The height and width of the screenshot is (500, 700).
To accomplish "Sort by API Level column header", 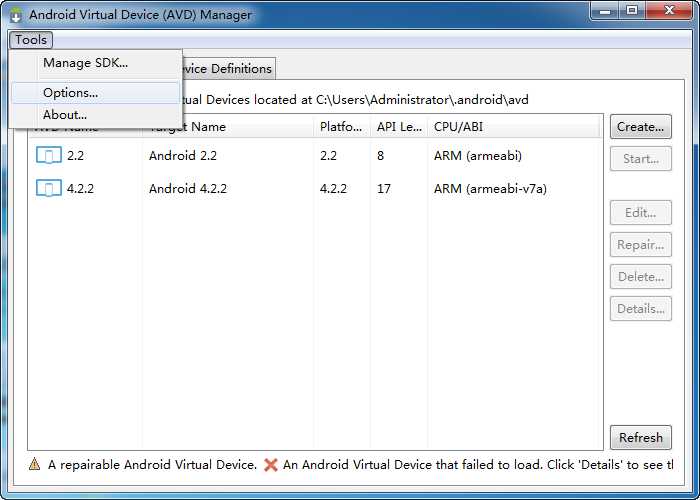I will pos(399,127).
